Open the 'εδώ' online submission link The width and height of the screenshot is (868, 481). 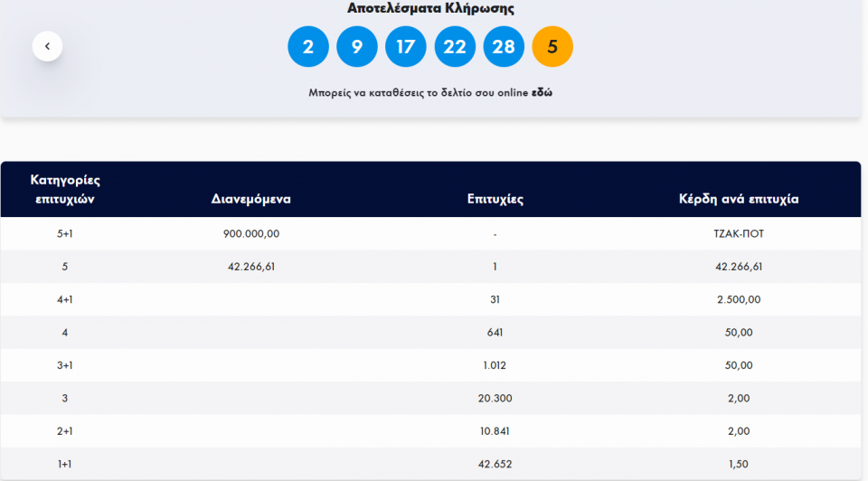542,93
